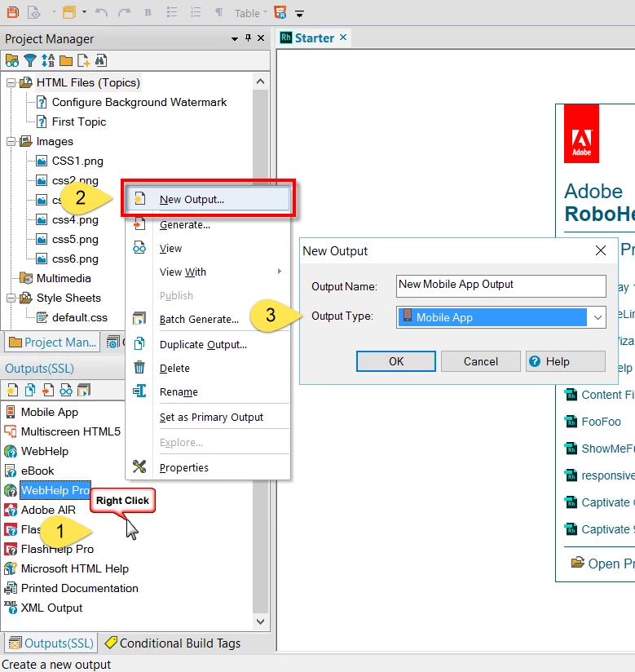Select Printed Documentation output

click(x=79, y=588)
